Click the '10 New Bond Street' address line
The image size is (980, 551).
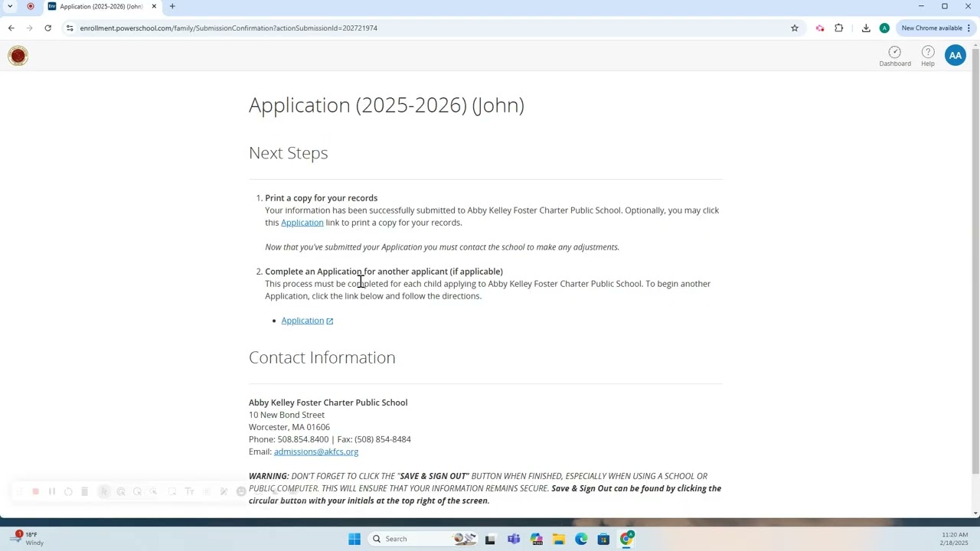point(286,415)
